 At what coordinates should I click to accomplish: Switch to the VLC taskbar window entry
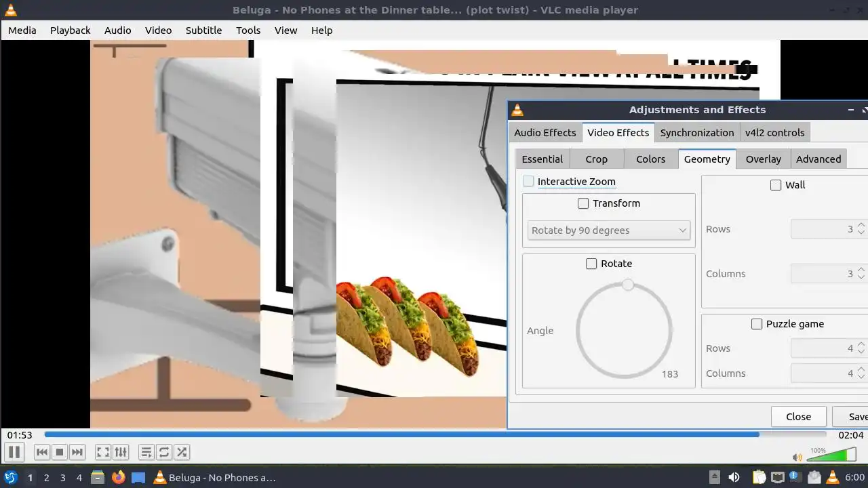pyautogui.click(x=215, y=477)
